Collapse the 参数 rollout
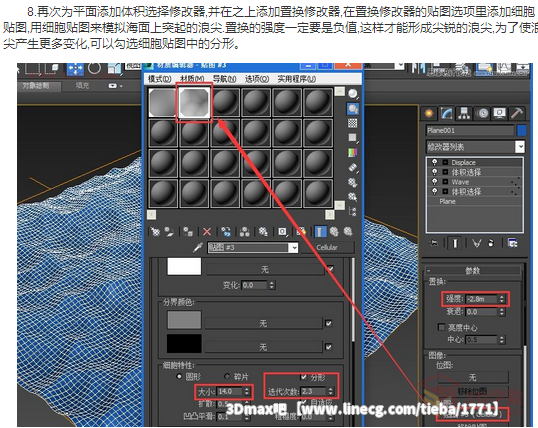 (473, 270)
